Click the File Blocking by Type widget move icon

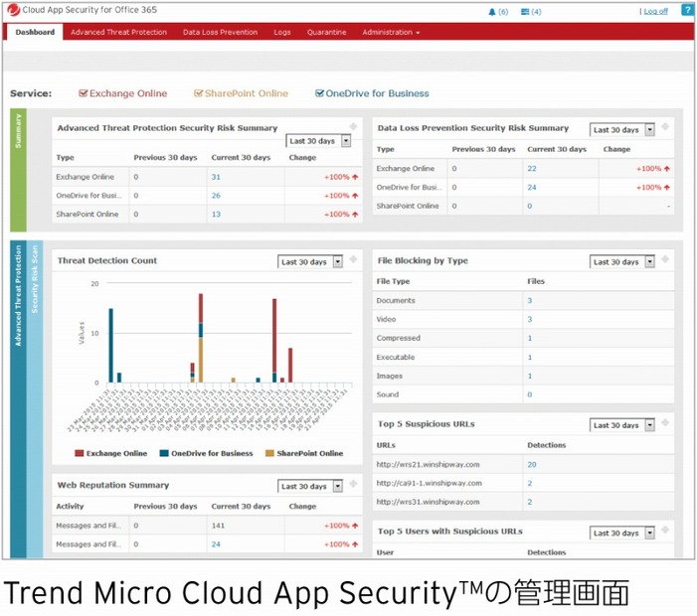665,259
